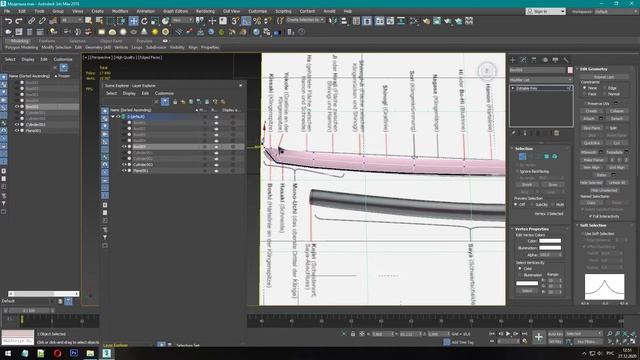
Task: Open the Modifiers menu
Action: tap(120, 11)
